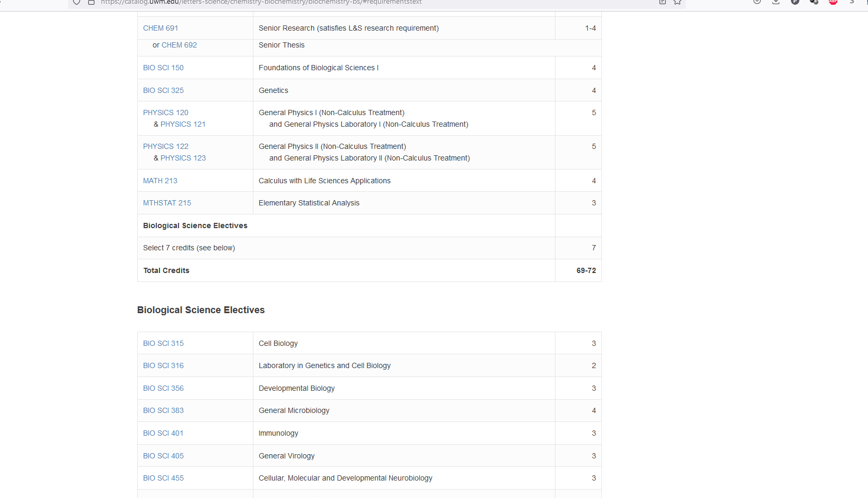
Task: Click 'Senior Research (satisfies L&S research requirement)' text
Action: click(x=348, y=28)
